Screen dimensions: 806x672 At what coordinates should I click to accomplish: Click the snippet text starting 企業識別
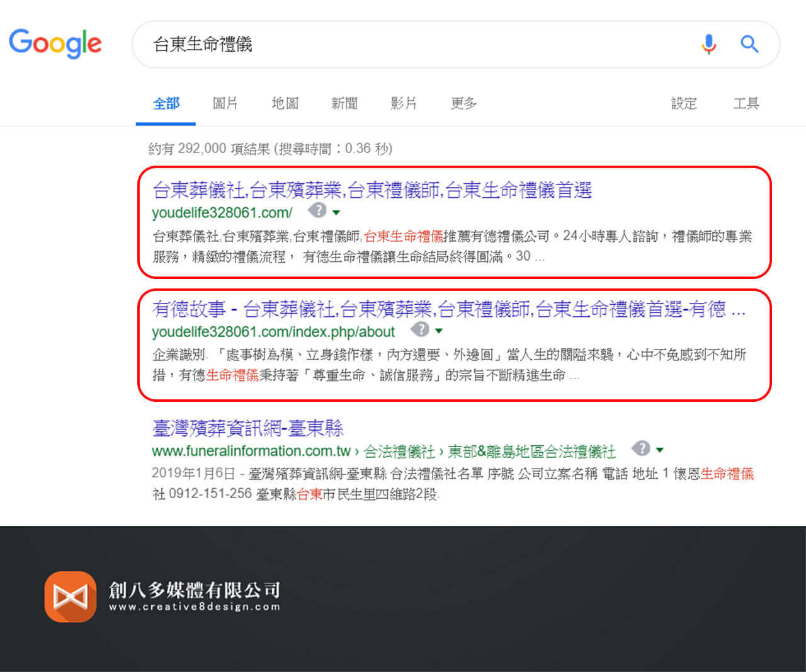click(x=450, y=365)
